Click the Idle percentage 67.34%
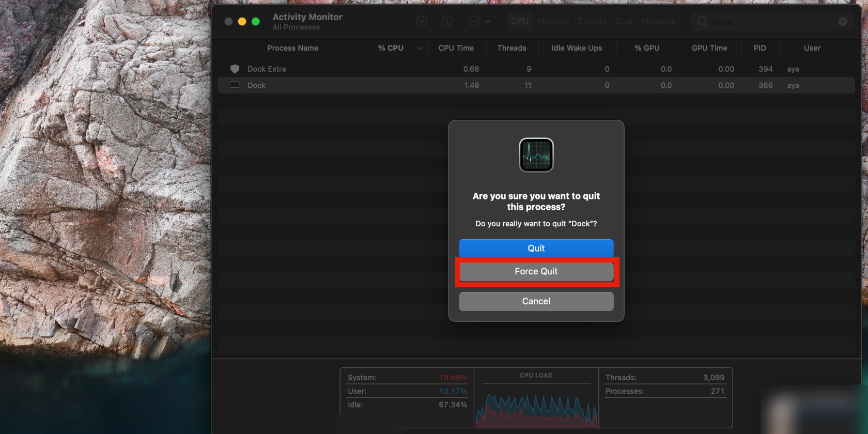Screen dimensions: 868x434 [x=453, y=405]
